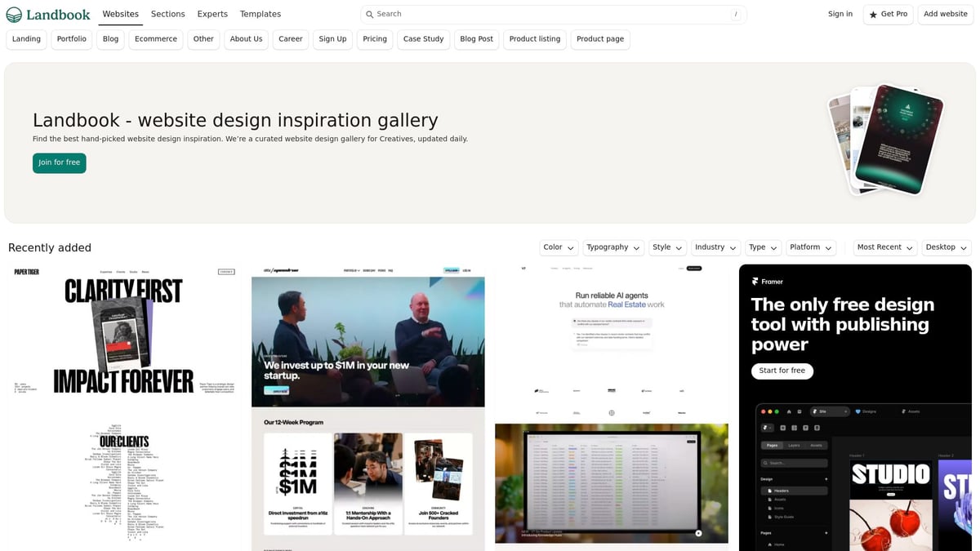Switch device type using the Desktop dropdown
Viewport: 980px width, 551px height.
(x=946, y=247)
